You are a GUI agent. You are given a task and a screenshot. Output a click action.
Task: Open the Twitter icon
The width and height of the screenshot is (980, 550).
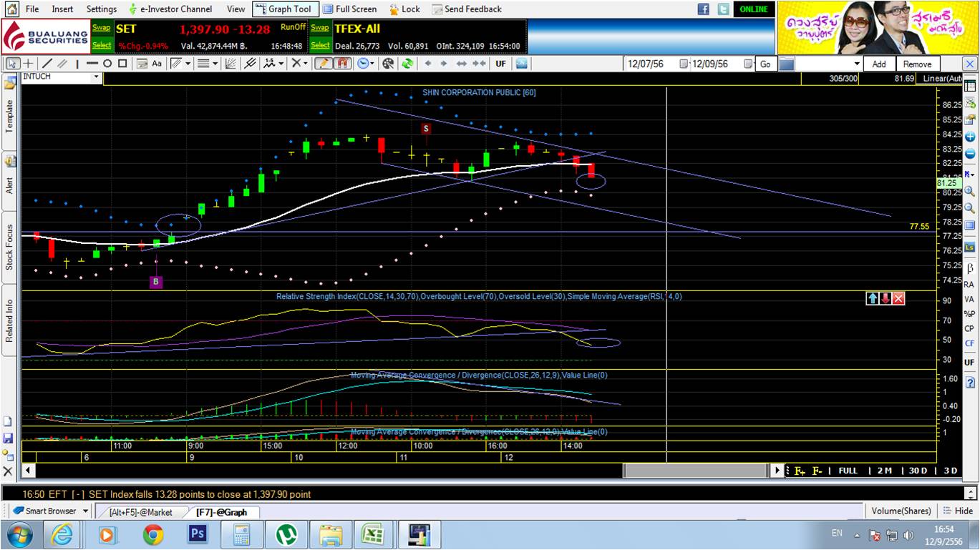[724, 9]
